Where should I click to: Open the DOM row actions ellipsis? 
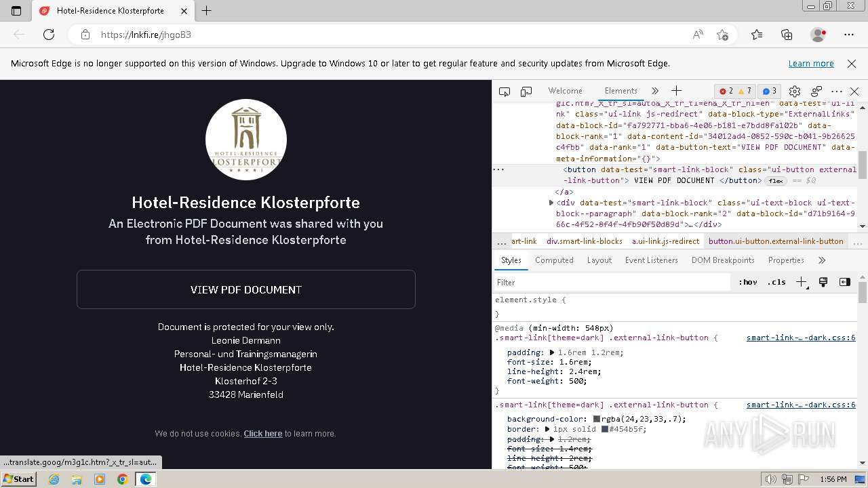pos(499,169)
